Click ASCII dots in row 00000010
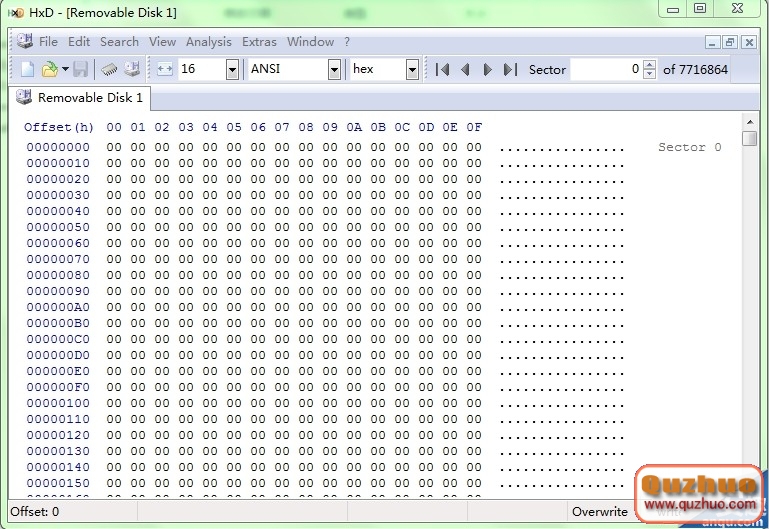The height and width of the screenshot is (529, 769). tap(562, 165)
